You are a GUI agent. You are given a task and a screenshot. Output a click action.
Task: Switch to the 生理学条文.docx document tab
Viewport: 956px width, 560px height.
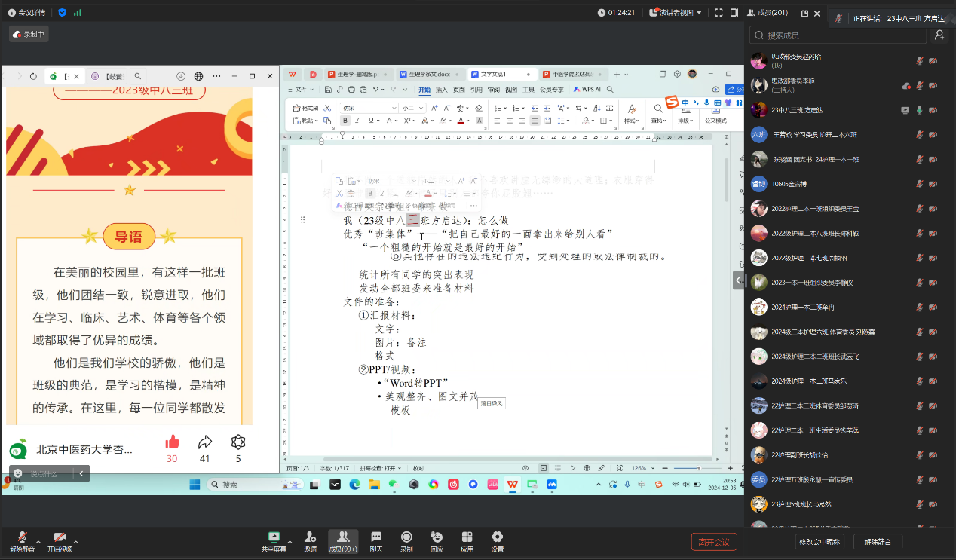click(425, 74)
